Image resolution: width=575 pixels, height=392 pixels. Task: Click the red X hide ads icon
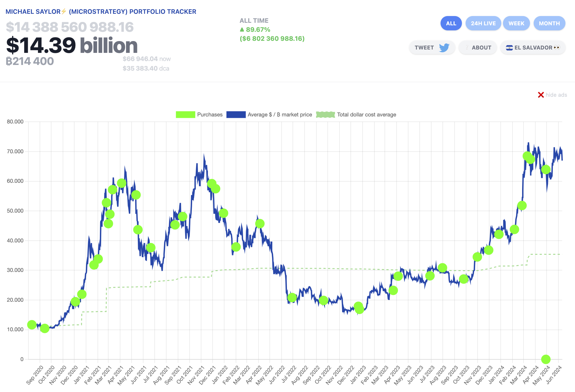pyautogui.click(x=541, y=95)
